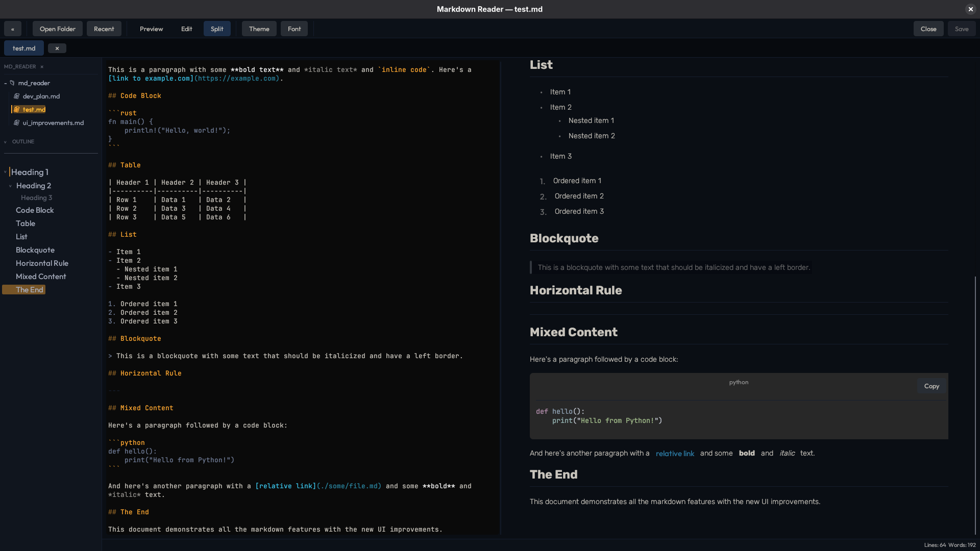Click the markdown icon beside ui_improvements.md
The height and width of the screenshot is (551, 980).
click(x=17, y=122)
